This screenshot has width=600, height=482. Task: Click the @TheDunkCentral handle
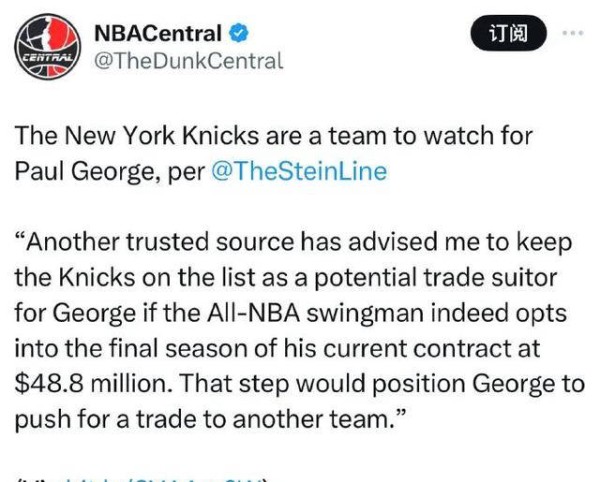pyautogui.click(x=188, y=61)
